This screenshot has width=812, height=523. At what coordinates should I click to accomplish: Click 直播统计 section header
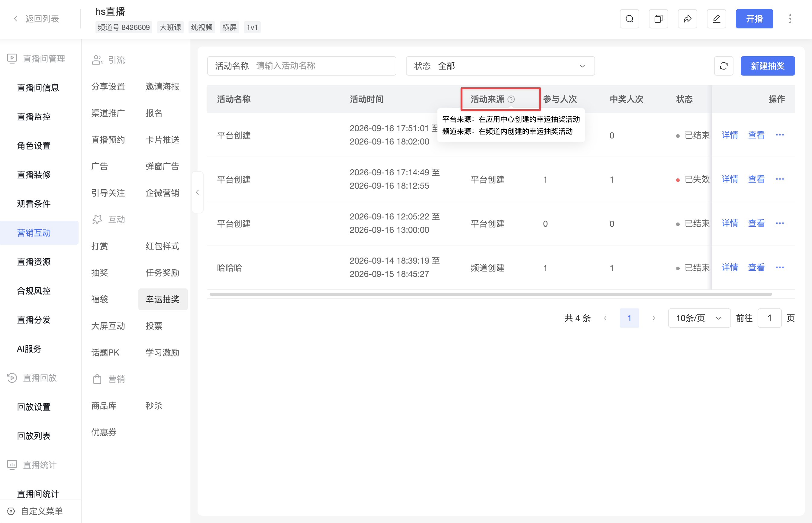click(x=32, y=465)
